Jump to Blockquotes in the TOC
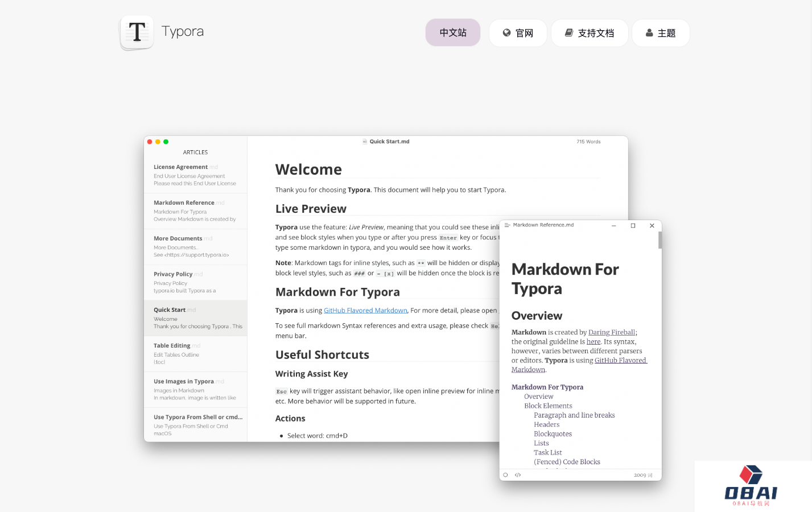The image size is (812, 512). point(553,434)
